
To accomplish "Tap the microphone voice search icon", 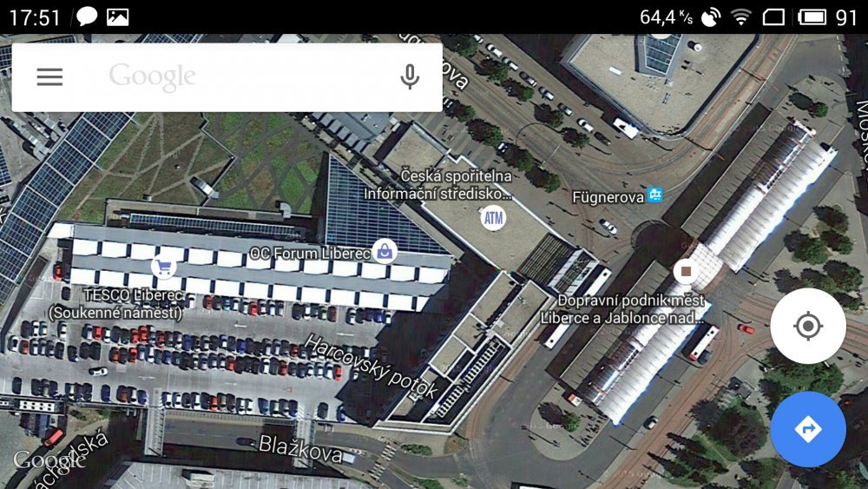I will click(410, 77).
